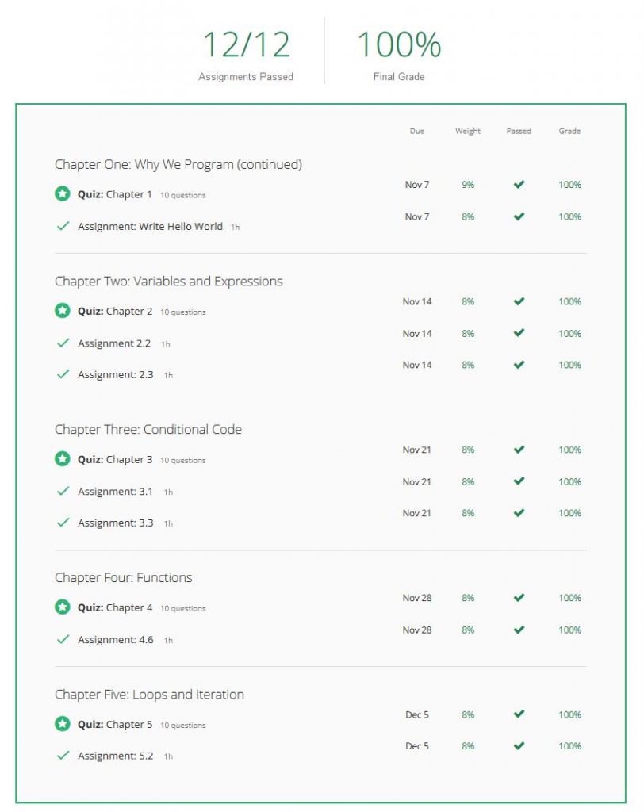Open Assignment 3.1
The image size is (644, 812).
point(115,491)
